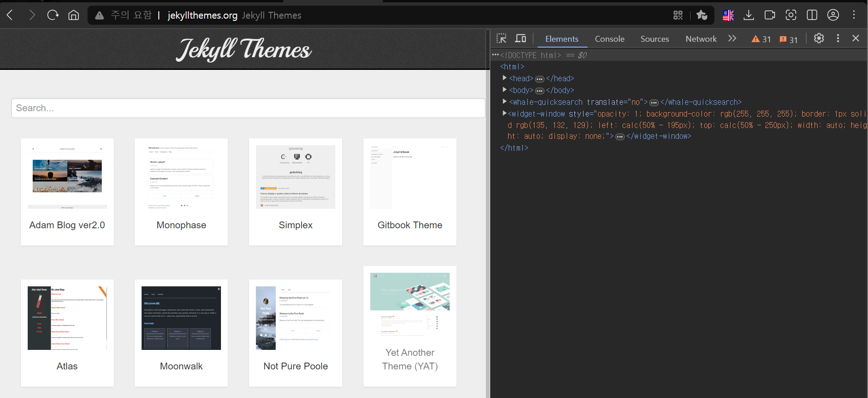
Task: Click the browser forward arrow
Action: click(x=32, y=15)
